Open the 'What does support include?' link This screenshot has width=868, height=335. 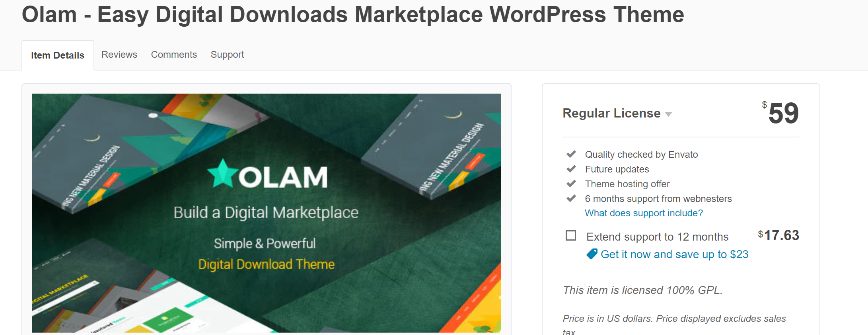click(x=644, y=213)
